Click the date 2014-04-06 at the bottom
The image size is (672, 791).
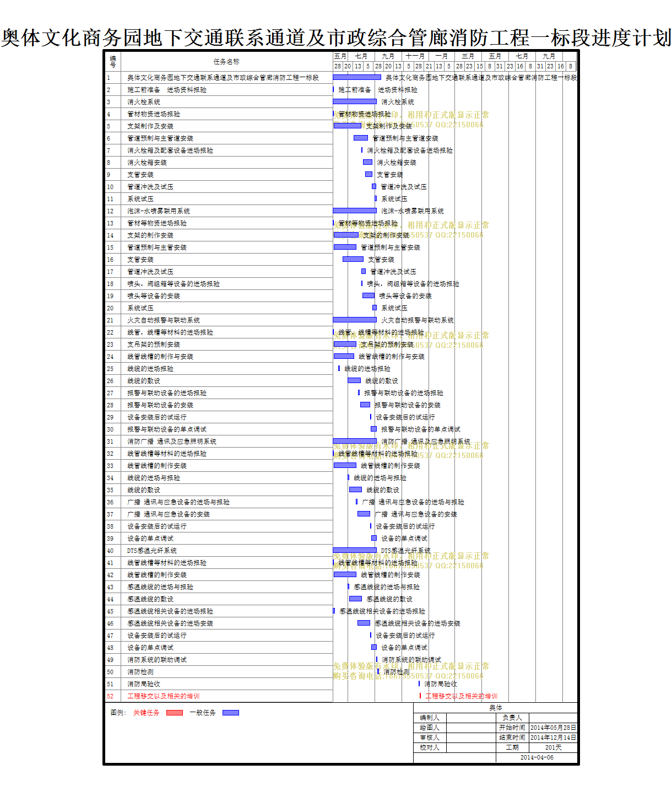(x=537, y=757)
